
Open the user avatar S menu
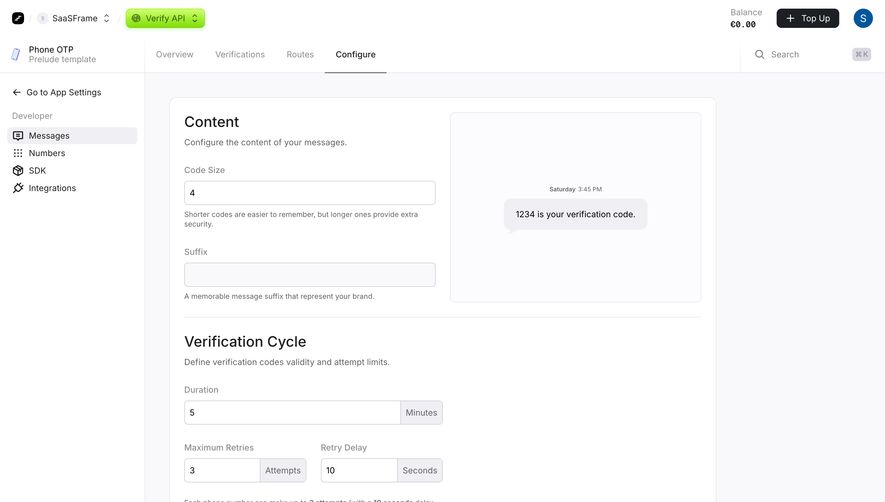coord(863,18)
